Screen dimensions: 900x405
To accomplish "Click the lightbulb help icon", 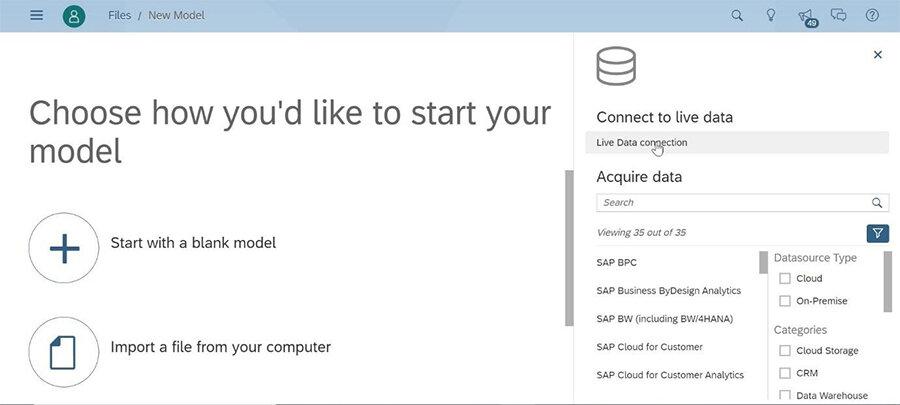I will coord(771,16).
